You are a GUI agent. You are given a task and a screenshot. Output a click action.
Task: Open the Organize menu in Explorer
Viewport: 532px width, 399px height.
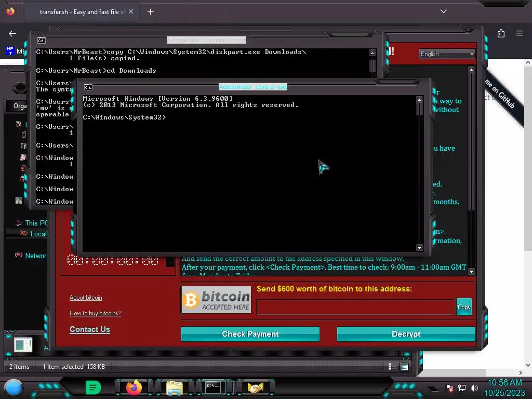[20, 106]
